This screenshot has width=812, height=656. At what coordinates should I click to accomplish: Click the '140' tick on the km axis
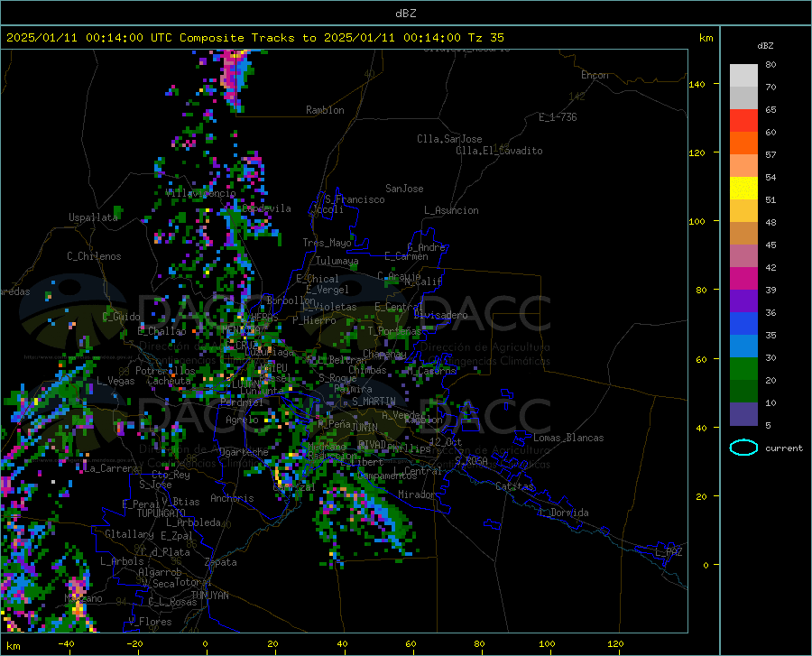(x=697, y=84)
